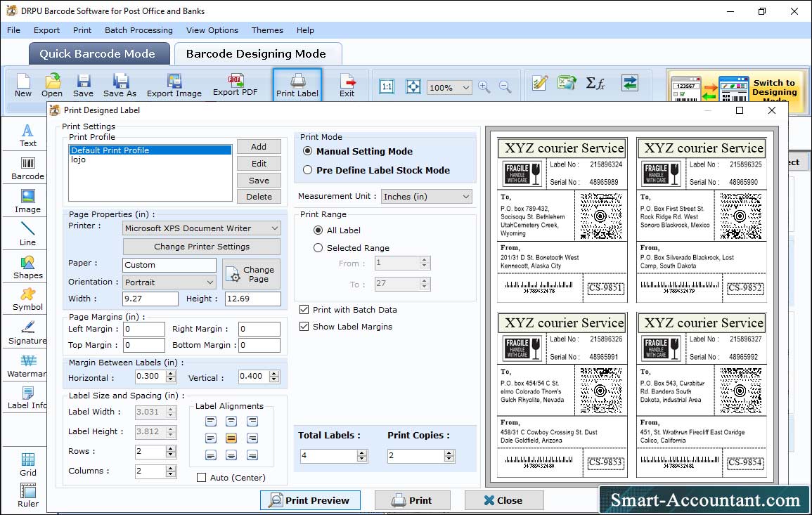Click the New document toolbar icon
The width and height of the screenshot is (812, 515).
23,86
